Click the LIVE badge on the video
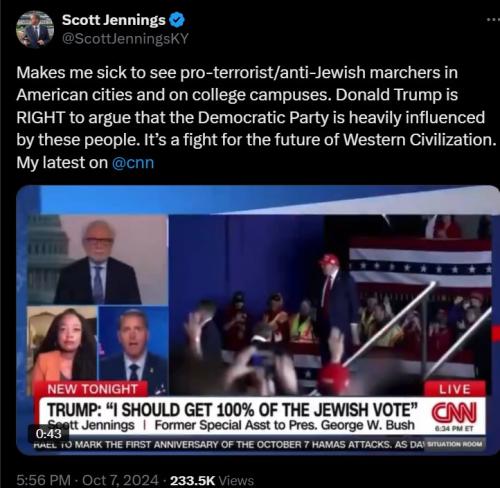Image resolution: width=500 pixels, height=488 pixels. point(455,389)
